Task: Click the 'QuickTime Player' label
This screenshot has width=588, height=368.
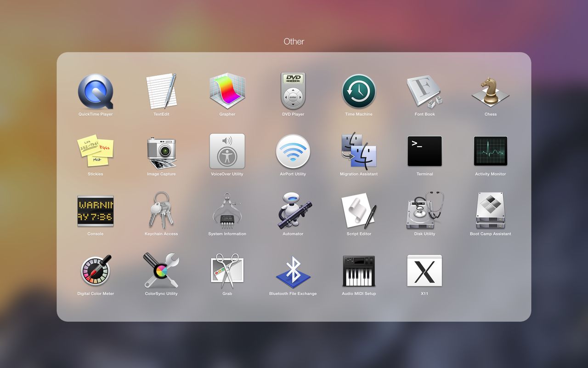Action: [96, 114]
